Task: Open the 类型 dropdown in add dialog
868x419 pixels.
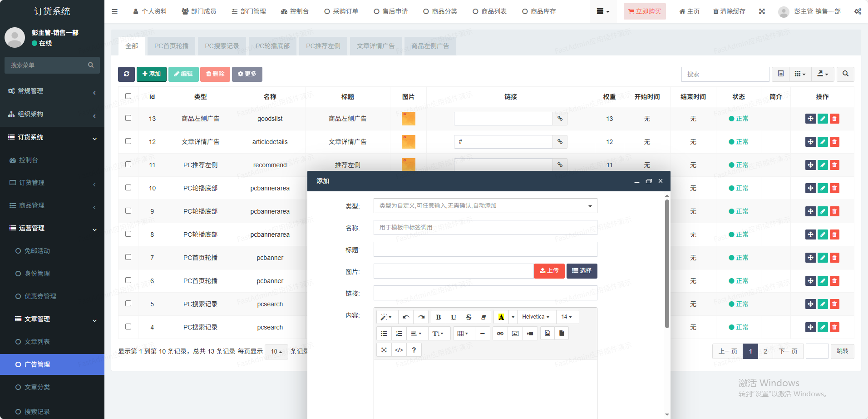Action: pyautogui.click(x=485, y=206)
